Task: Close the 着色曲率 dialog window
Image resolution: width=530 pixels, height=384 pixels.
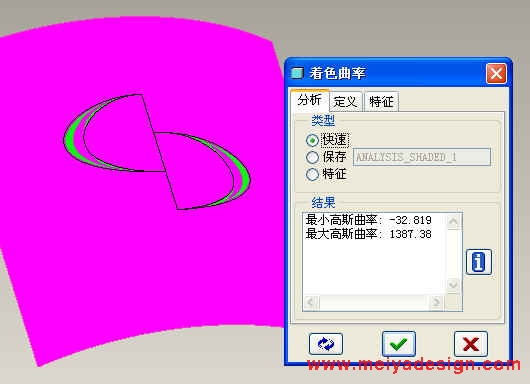Action: (496, 73)
